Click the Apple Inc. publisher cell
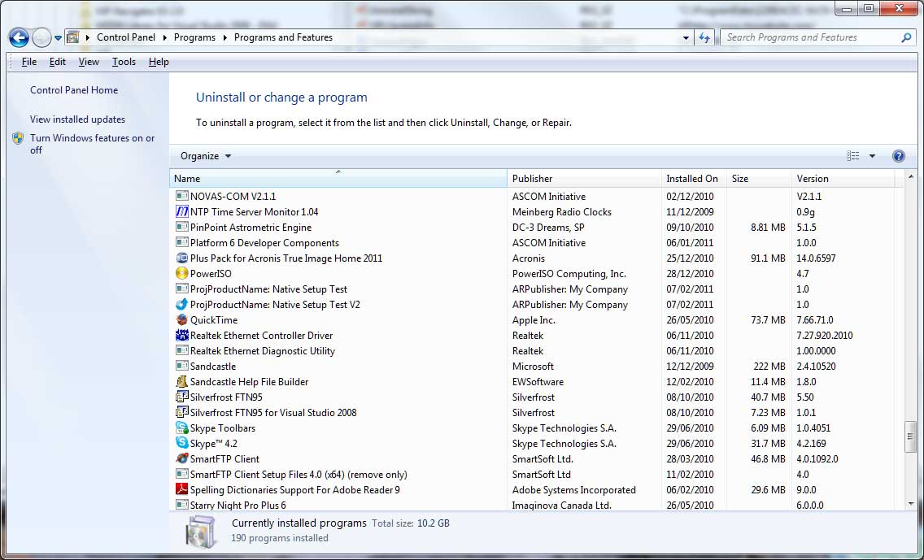The image size is (924, 560). click(x=534, y=320)
